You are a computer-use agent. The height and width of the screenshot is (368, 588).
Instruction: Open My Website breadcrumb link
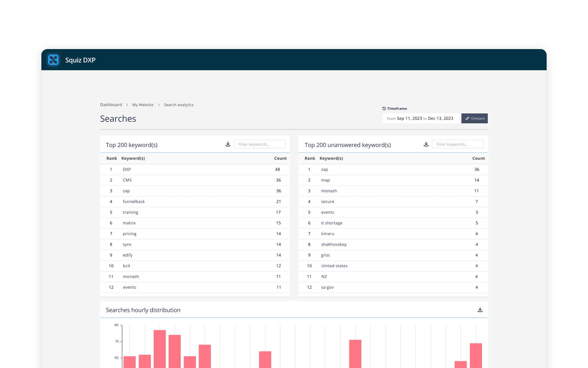click(x=143, y=105)
